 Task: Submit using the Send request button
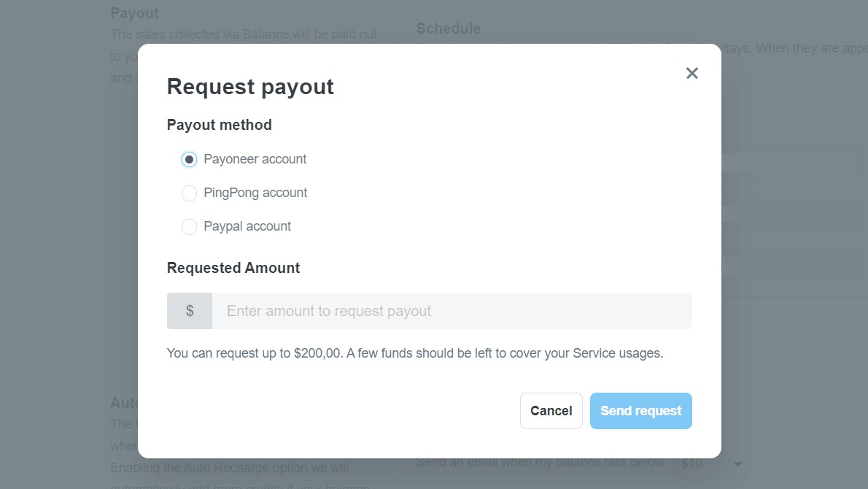(640, 410)
